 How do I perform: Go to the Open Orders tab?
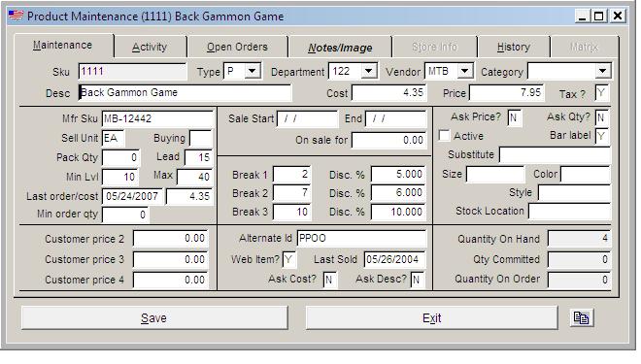[x=238, y=47]
